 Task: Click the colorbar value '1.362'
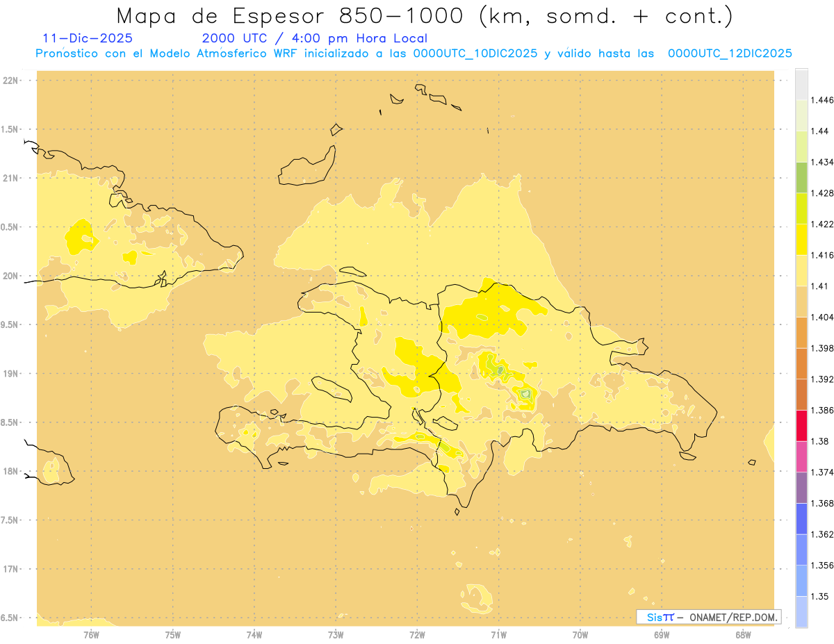[x=824, y=534]
